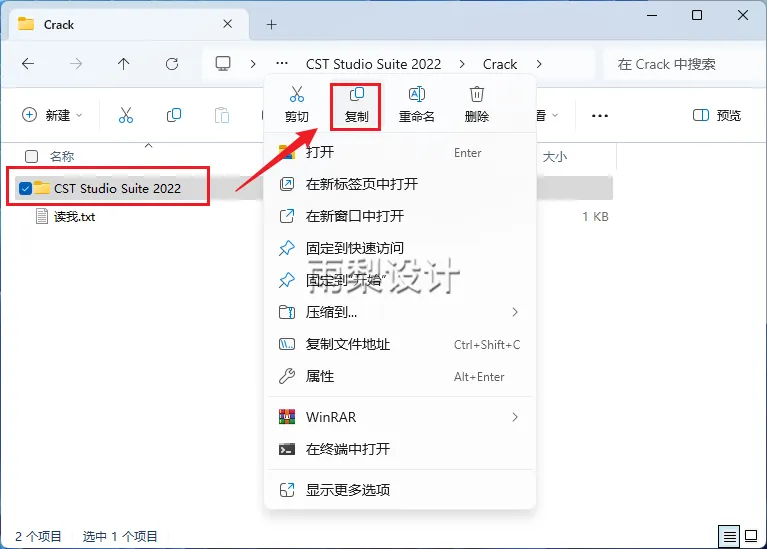Click the chevron after CST Studio Suite 2022 breadcrumb
Viewport: 767px width, 549px height.
(x=462, y=64)
